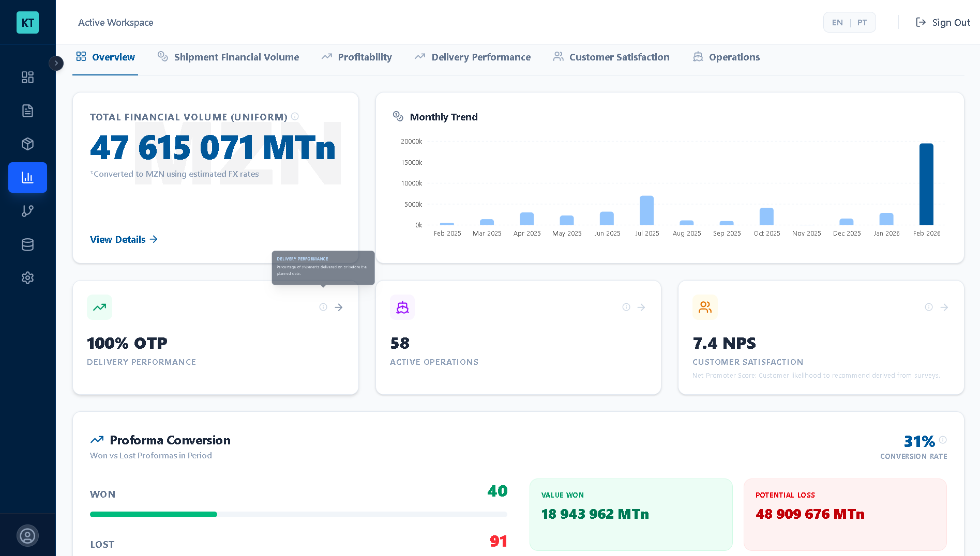Open sidebar settings via the gear icon
This screenshot has width=980, height=556.
click(x=27, y=278)
